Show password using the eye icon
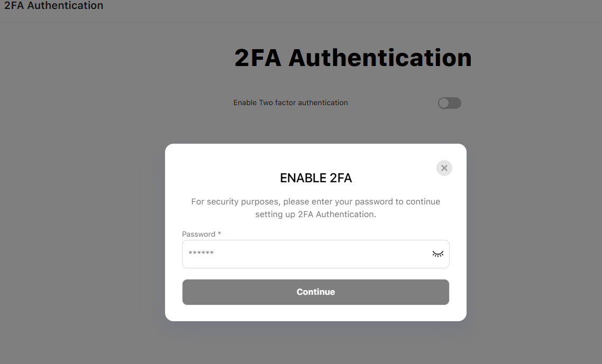This screenshot has height=364, width=602. (438, 254)
